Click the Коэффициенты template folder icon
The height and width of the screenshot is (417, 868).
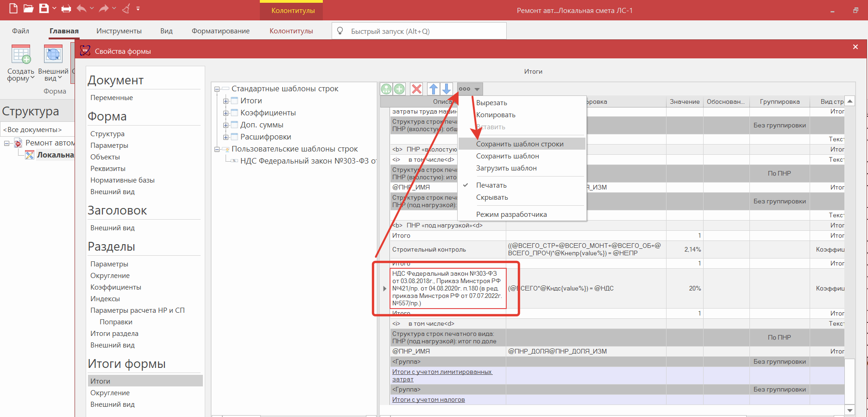tap(234, 113)
